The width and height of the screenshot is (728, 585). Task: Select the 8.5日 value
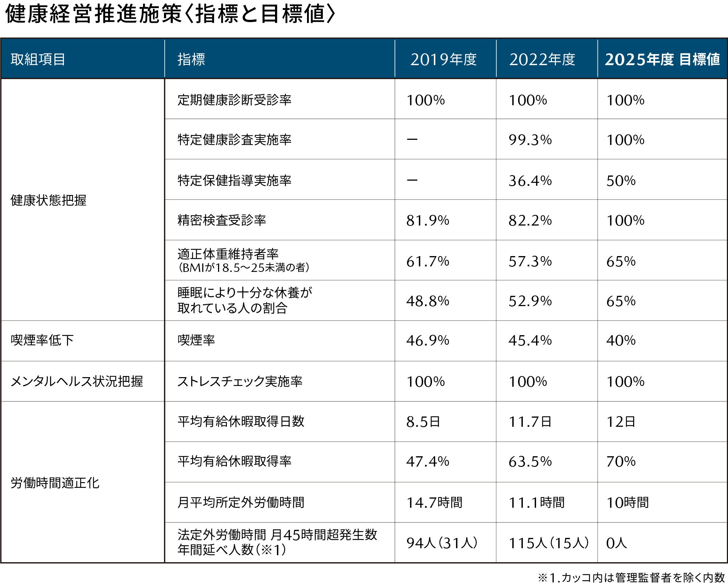[423, 422]
